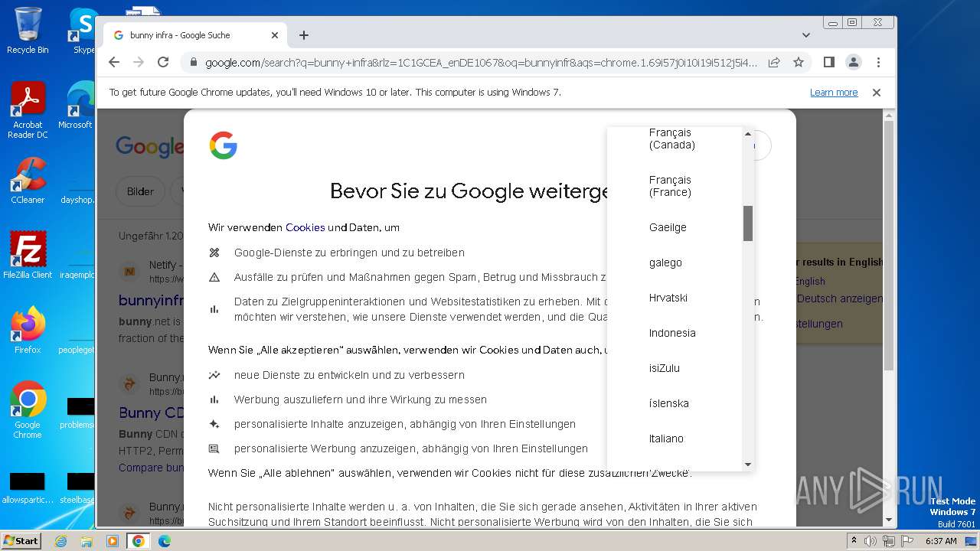980x551 pixels.
Task: Expand the tab search dropdown arrow
Action: 806,35
